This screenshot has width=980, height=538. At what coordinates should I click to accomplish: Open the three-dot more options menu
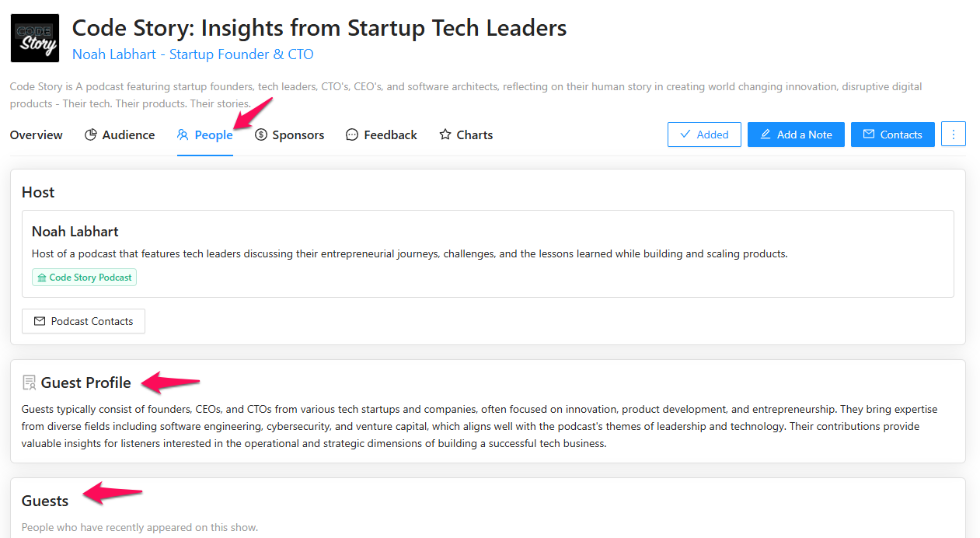954,134
